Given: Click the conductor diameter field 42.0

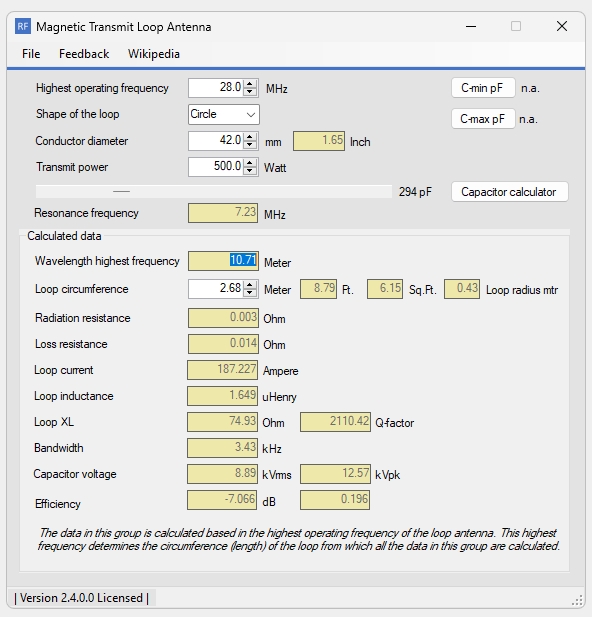Looking at the screenshot, I should pyautogui.click(x=216, y=140).
